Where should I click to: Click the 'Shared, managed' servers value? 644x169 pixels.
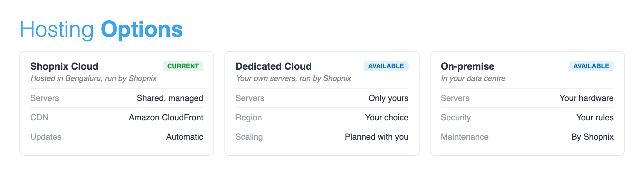click(170, 98)
